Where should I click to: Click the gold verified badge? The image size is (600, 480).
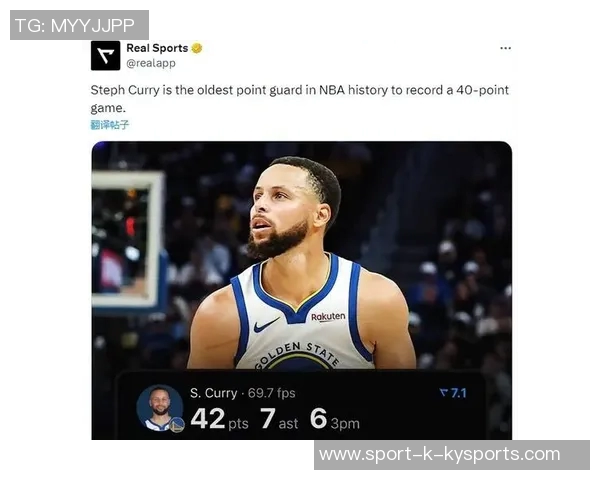click(197, 48)
